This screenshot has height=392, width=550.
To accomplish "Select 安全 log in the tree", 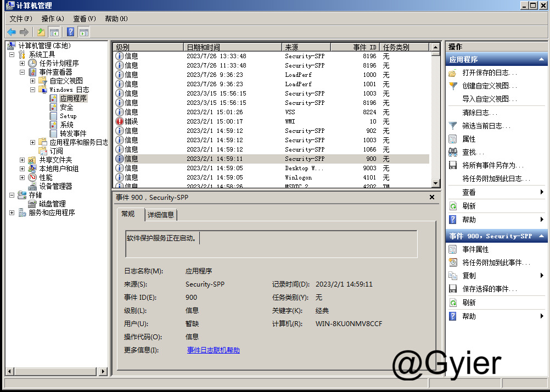I will pyautogui.click(x=66, y=107).
